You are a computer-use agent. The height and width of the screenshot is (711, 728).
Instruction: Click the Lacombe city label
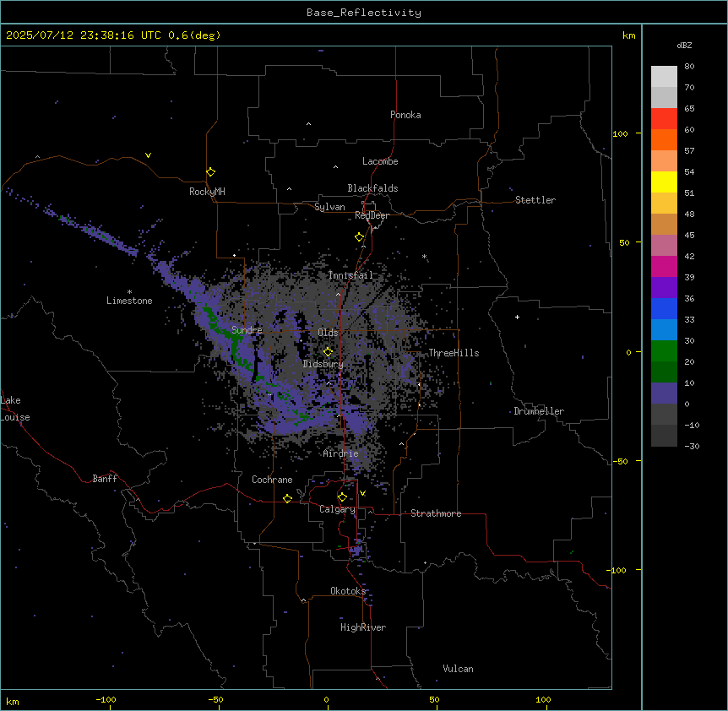380,161
